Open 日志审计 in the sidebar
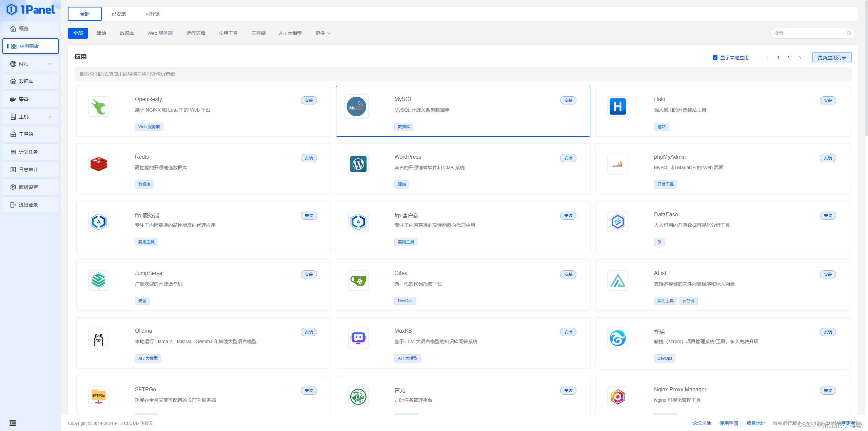The image size is (868, 431). pos(31,170)
